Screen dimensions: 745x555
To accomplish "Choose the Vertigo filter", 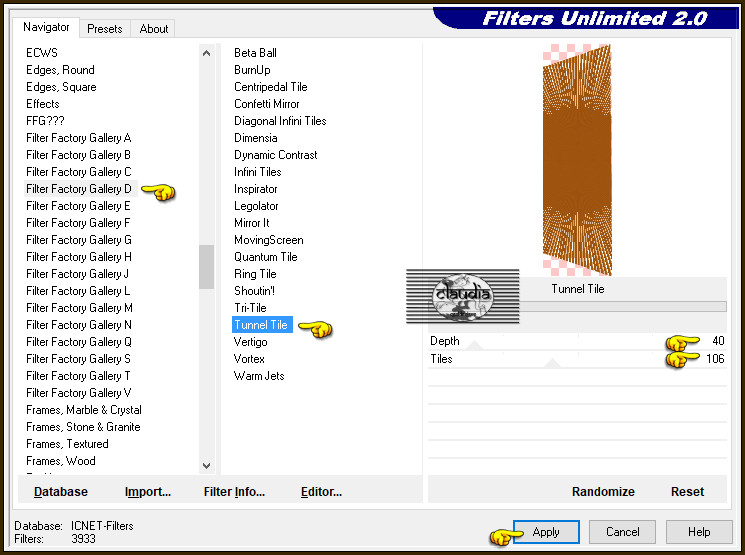I will tap(250, 342).
